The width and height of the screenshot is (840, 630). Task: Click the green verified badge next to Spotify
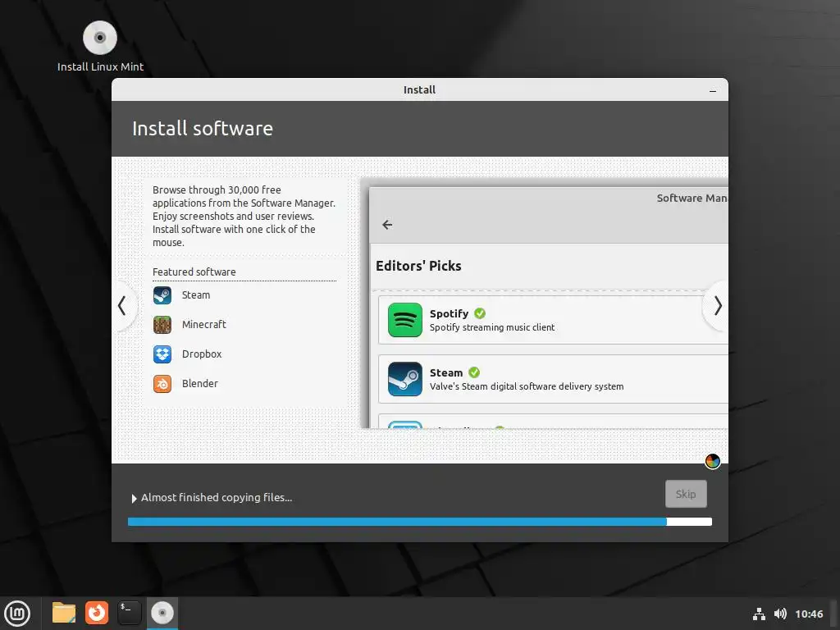coord(480,313)
